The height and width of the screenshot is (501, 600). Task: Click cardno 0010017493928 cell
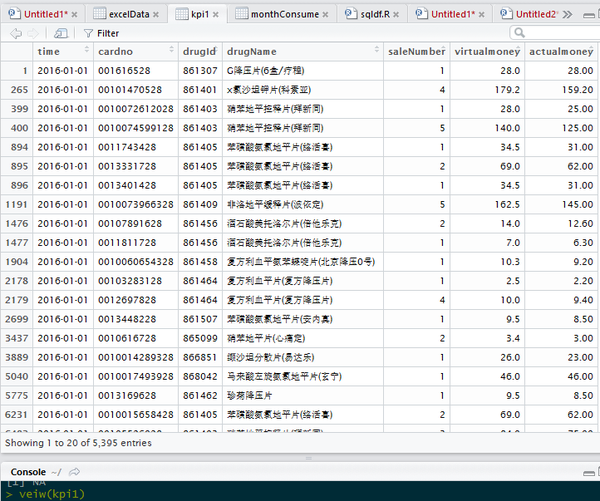click(x=136, y=377)
